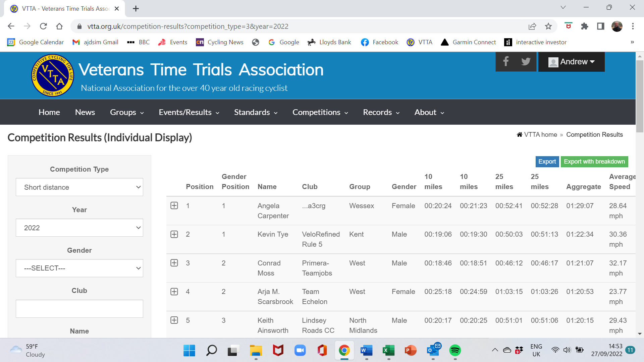
Task: Open the Year selector dropdown
Action: (x=79, y=228)
